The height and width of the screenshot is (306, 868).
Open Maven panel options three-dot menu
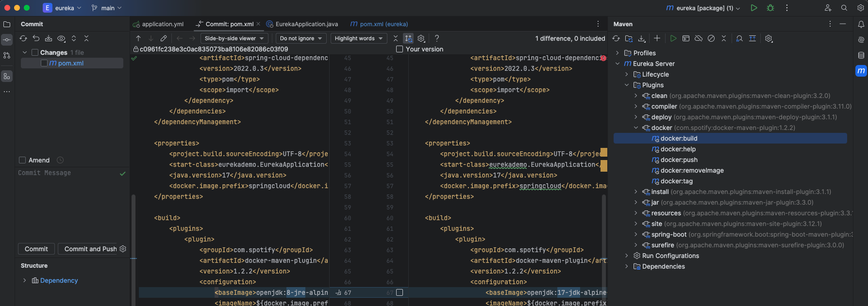tap(830, 24)
